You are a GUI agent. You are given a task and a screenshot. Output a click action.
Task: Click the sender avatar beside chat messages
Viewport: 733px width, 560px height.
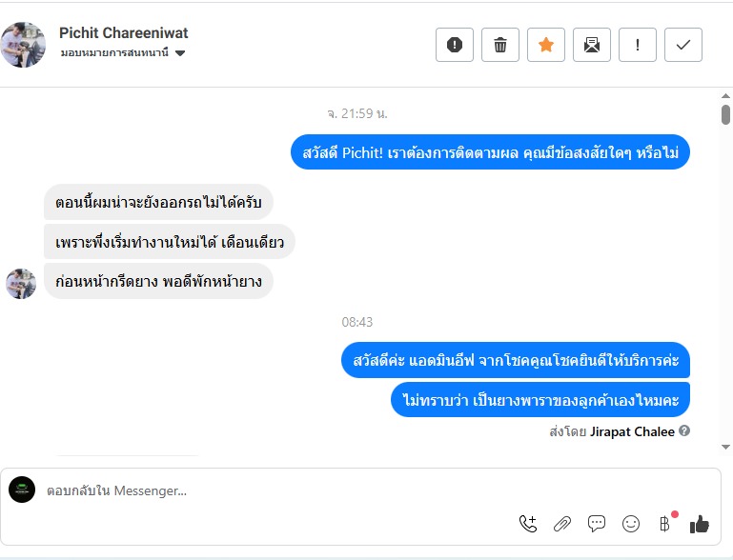click(x=21, y=283)
